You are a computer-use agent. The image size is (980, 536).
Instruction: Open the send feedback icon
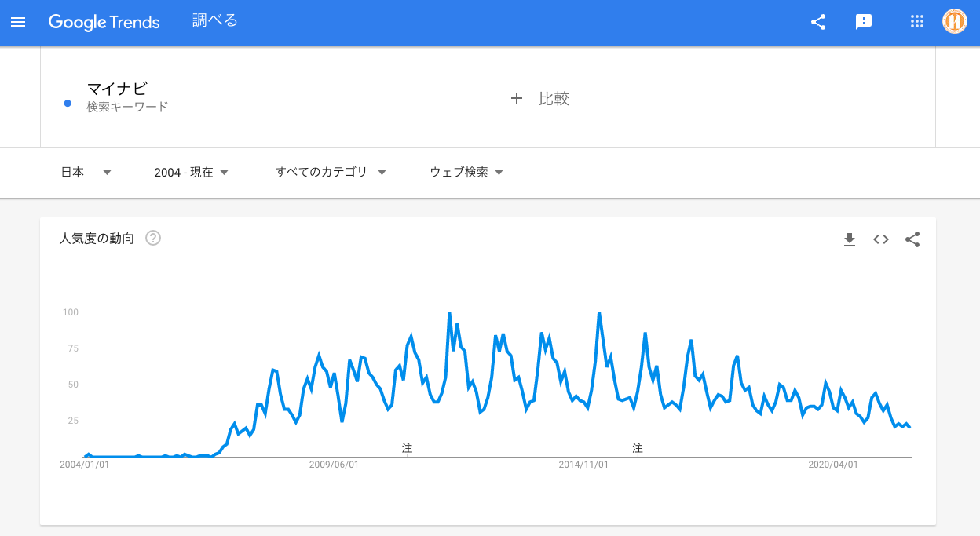(864, 22)
